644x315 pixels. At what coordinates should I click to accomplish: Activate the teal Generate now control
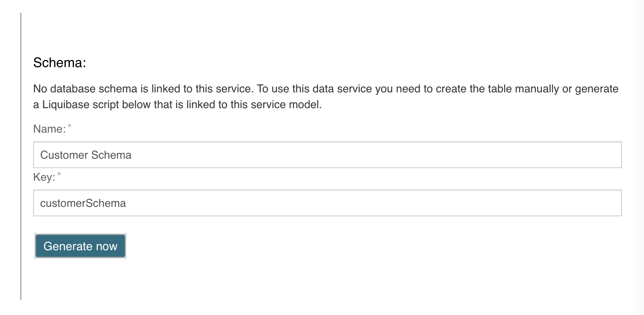(x=80, y=246)
